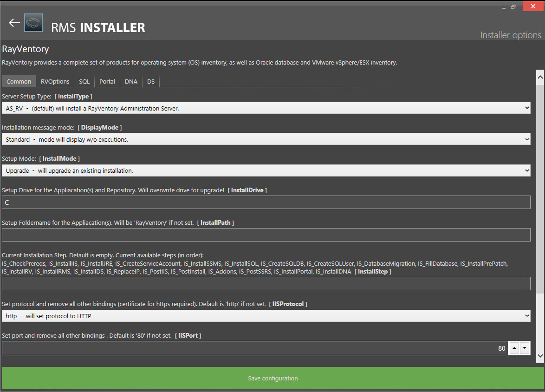Open the Server Setup Type dropdown

click(266, 108)
